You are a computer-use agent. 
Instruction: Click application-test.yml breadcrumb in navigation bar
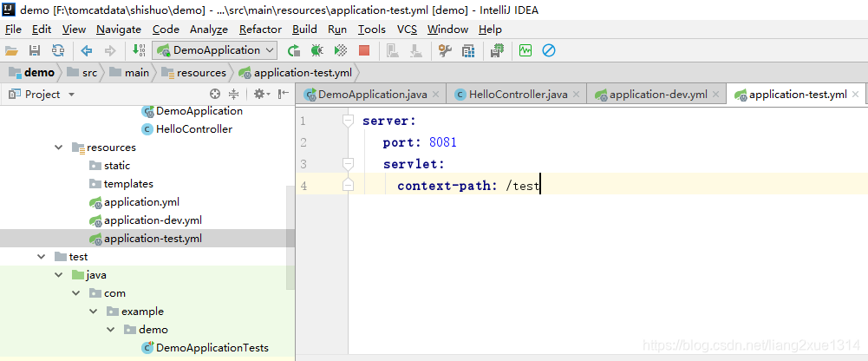click(x=295, y=73)
